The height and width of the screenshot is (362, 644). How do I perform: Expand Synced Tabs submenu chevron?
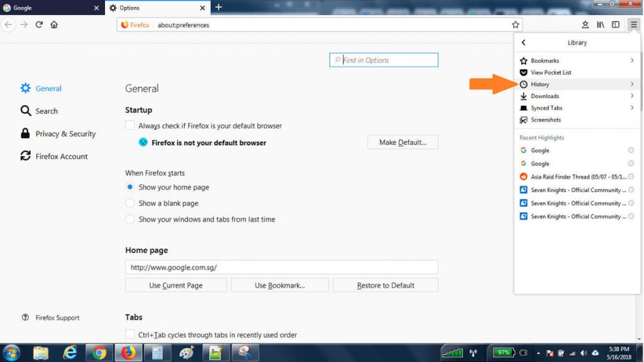(632, 108)
